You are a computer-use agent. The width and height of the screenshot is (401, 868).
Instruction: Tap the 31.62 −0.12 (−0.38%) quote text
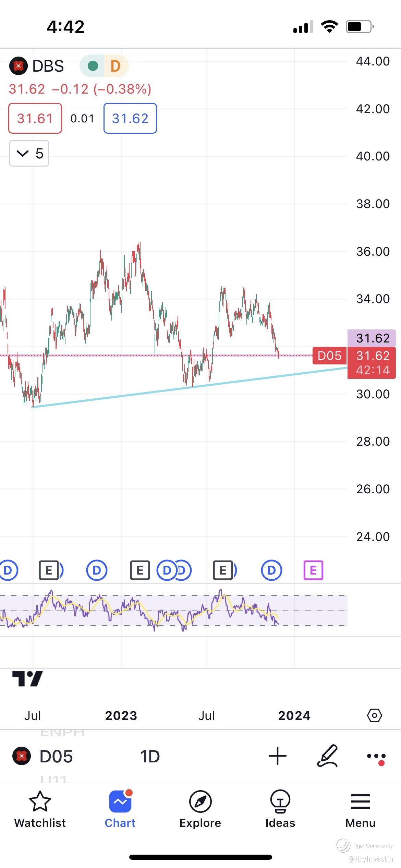click(x=80, y=89)
